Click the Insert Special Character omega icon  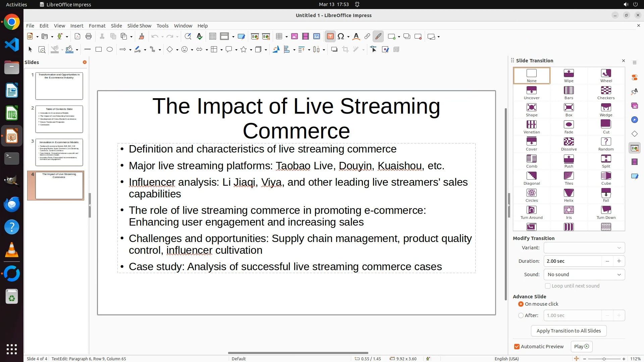[341, 37]
